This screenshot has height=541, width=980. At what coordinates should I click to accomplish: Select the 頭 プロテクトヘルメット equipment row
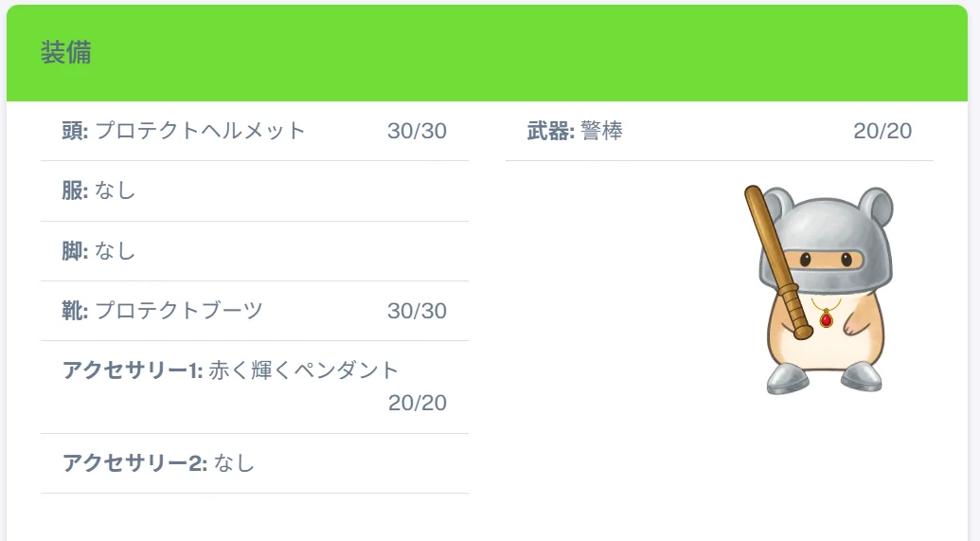pyautogui.click(x=255, y=132)
